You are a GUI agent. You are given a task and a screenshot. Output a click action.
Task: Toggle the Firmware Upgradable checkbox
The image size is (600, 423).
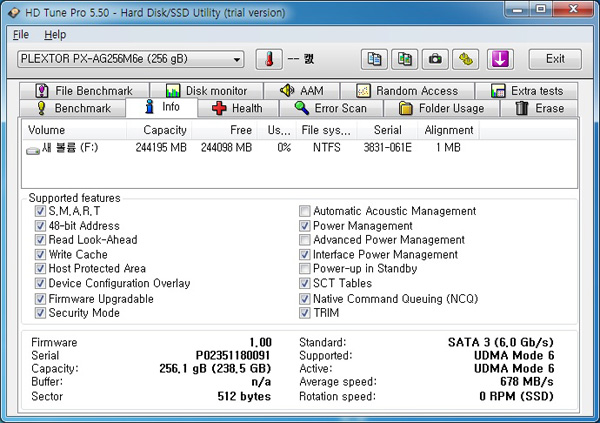click(x=40, y=299)
